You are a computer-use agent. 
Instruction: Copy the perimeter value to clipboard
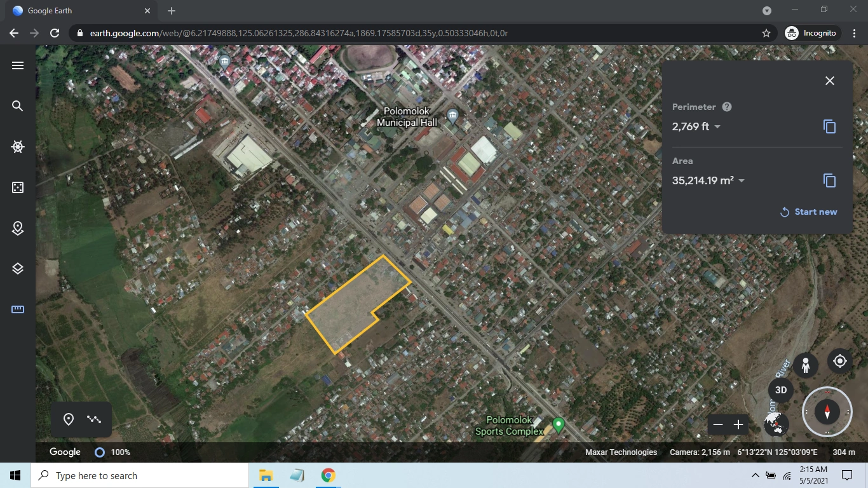tap(829, 126)
